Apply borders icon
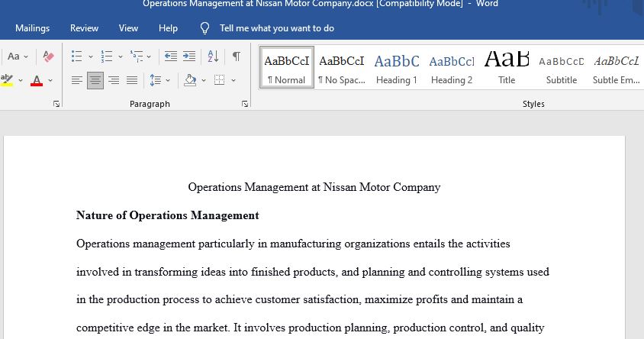The image size is (644, 339). [219, 80]
